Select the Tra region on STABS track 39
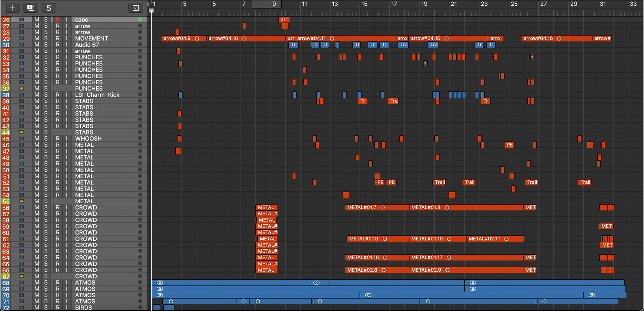Viewport: 644px width, 311px height. (394, 101)
